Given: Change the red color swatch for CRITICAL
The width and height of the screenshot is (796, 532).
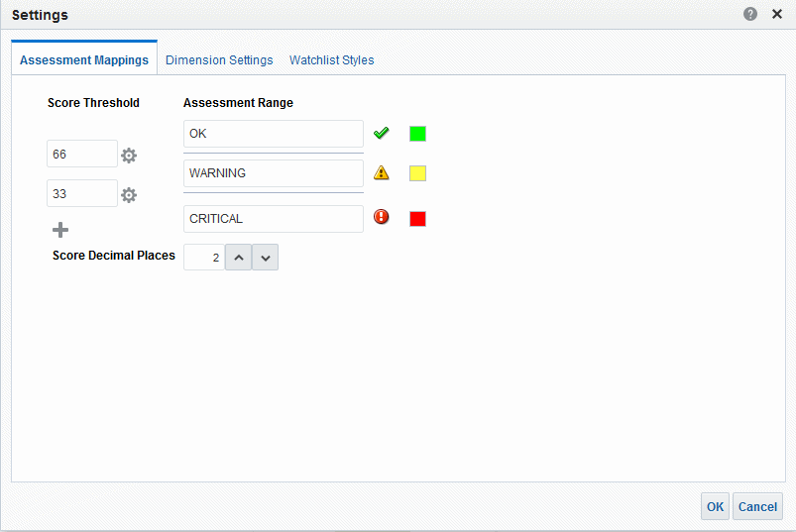Looking at the screenshot, I should (x=418, y=219).
